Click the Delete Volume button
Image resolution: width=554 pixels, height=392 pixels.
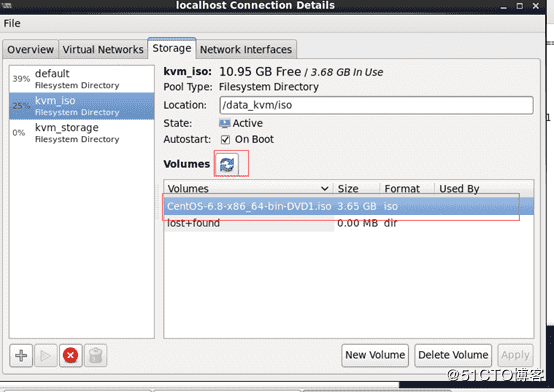[x=453, y=355]
